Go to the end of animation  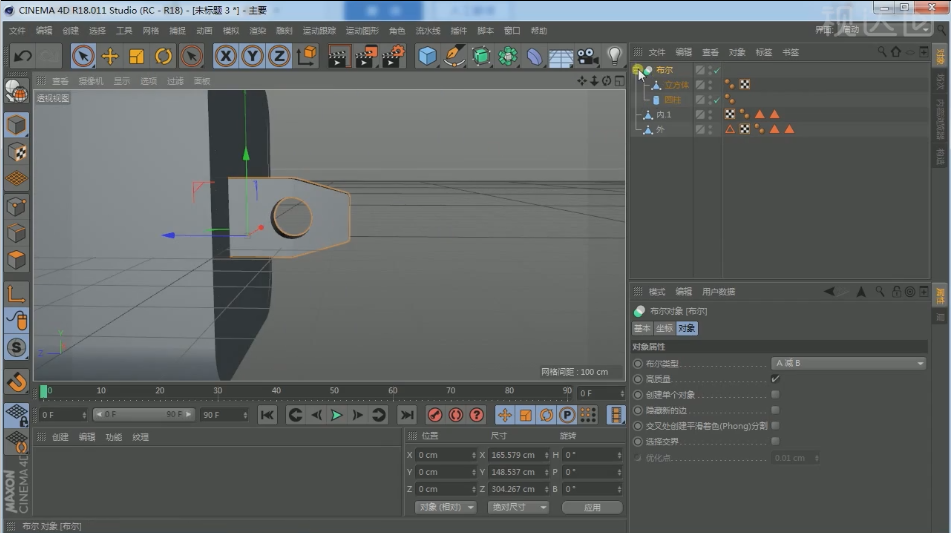[x=406, y=415]
